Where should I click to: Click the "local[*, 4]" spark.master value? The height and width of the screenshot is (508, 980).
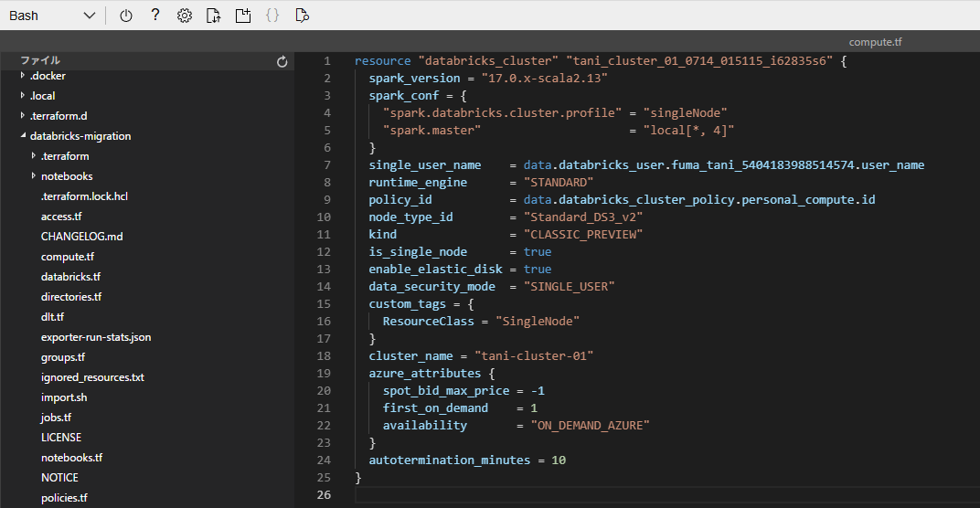point(688,130)
